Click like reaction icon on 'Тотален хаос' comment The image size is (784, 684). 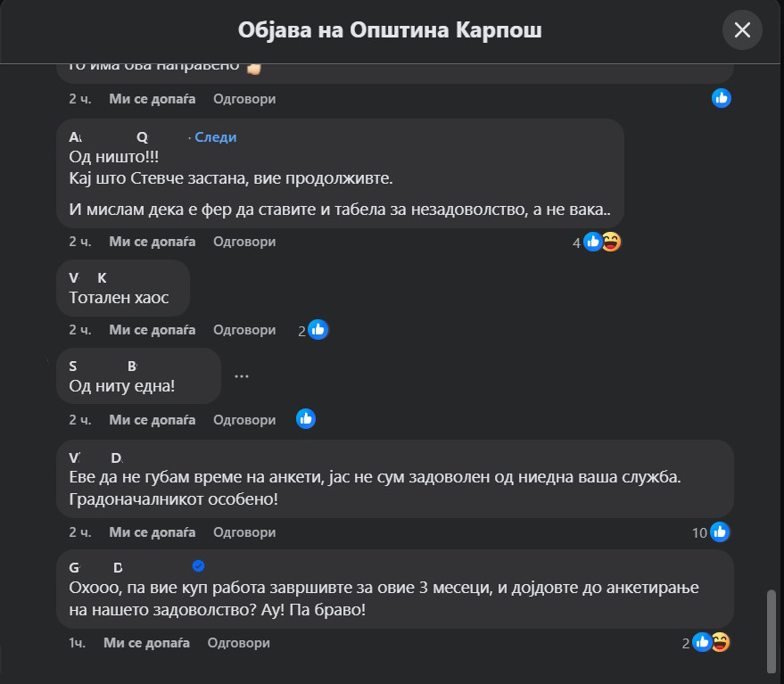[x=318, y=330]
